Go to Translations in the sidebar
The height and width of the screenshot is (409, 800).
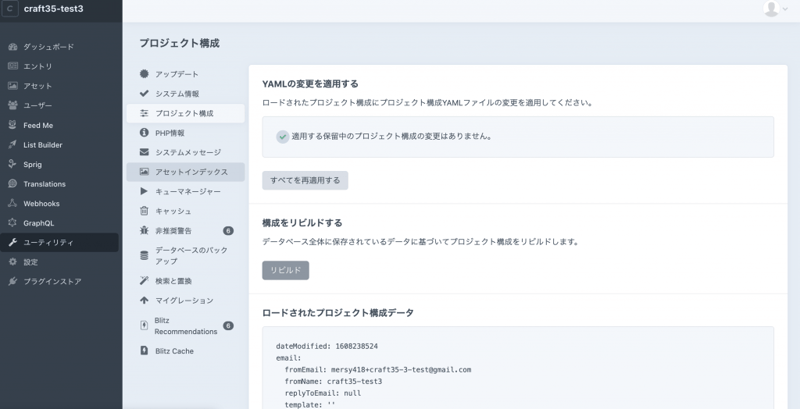(44, 184)
